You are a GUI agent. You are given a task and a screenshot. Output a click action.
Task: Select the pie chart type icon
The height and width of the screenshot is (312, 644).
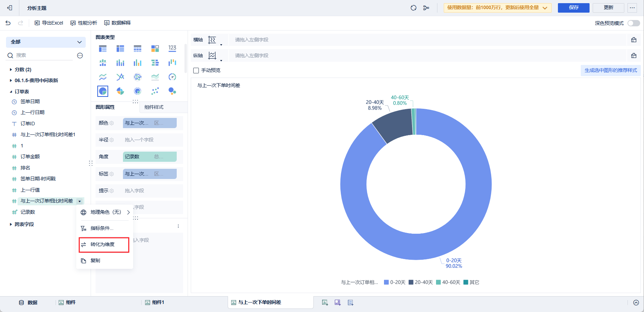pos(103,91)
